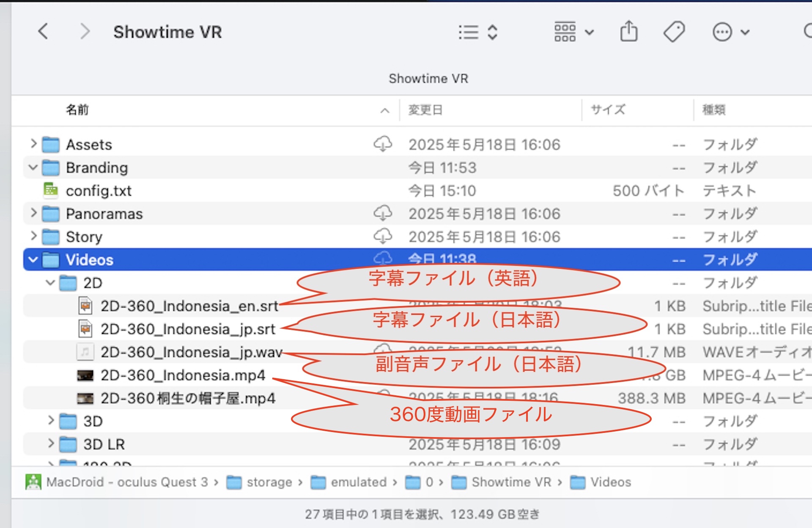Expand the Panoramas folder
This screenshot has height=528, width=812.
[x=33, y=213]
